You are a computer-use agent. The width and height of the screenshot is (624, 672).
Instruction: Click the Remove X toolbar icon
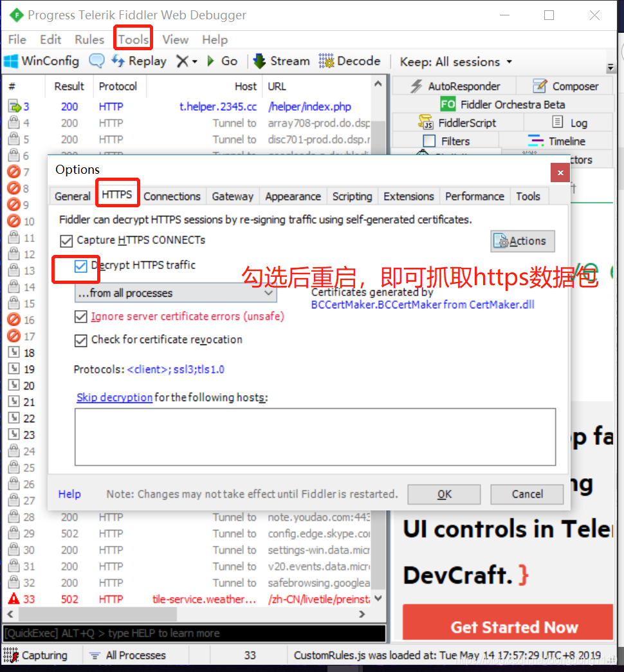click(x=183, y=61)
